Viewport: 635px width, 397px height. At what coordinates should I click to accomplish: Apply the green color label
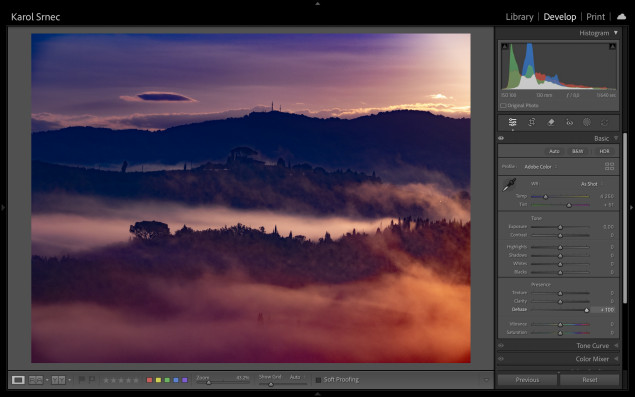(167, 380)
